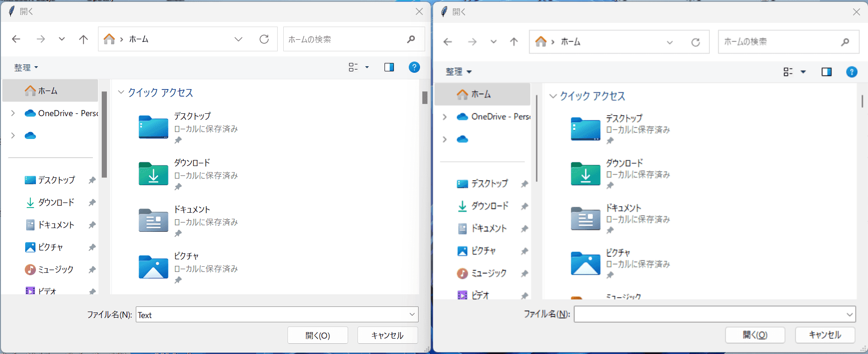Click the empty ファイル名 field in the right dialog
868x354 pixels.
point(709,314)
